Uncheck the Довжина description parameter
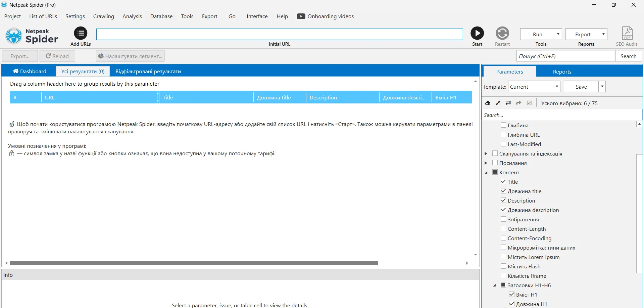Screen dimensions: 644x308 503,210
